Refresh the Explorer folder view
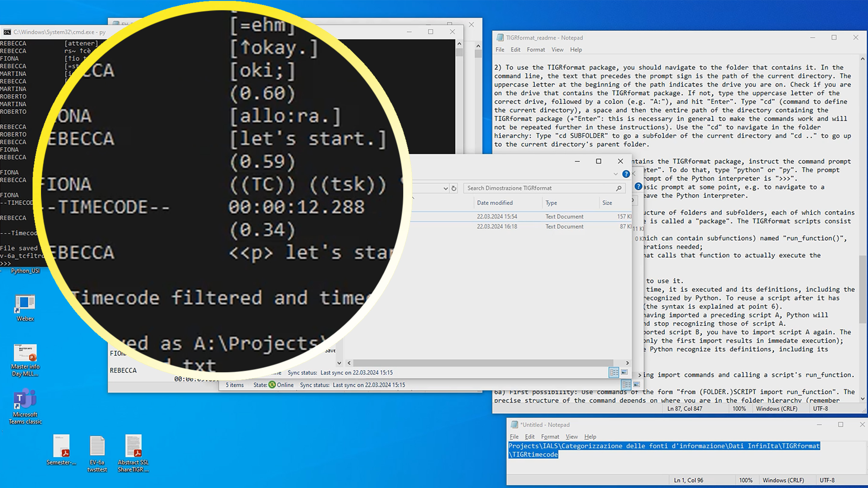 click(x=454, y=188)
